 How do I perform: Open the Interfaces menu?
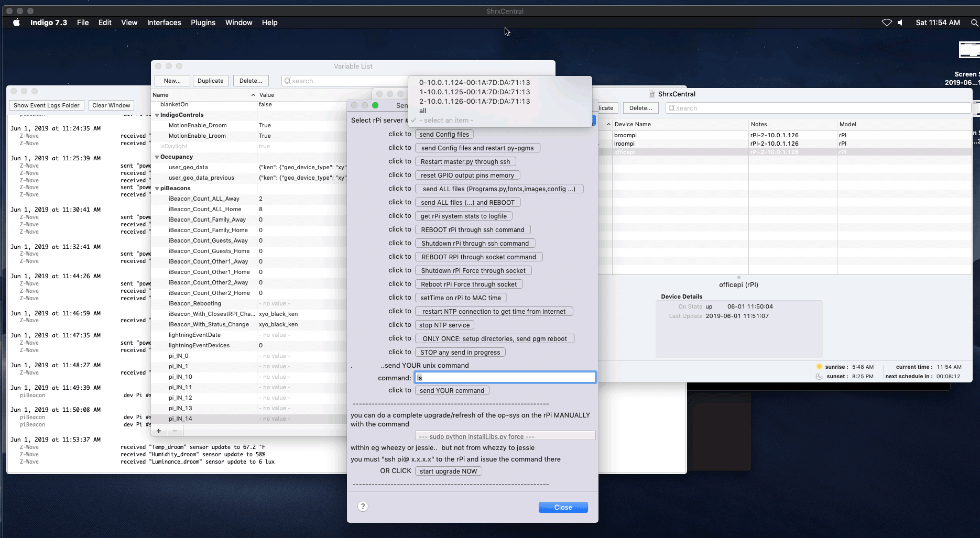pos(164,23)
